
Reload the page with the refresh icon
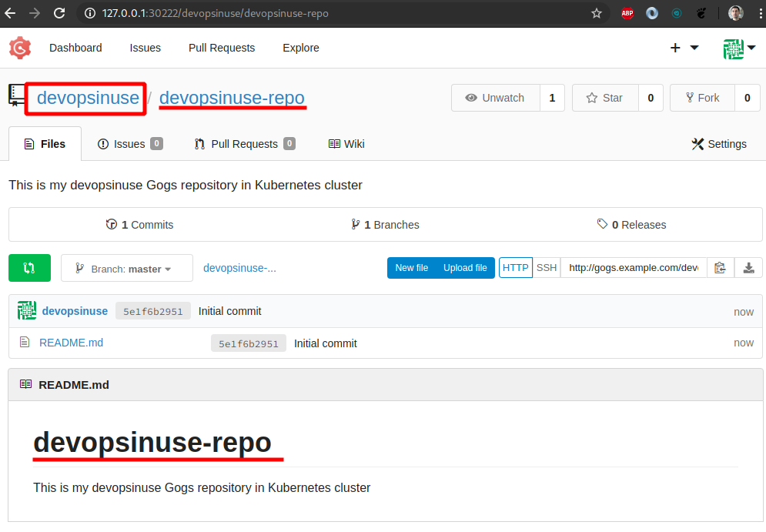pos(59,13)
